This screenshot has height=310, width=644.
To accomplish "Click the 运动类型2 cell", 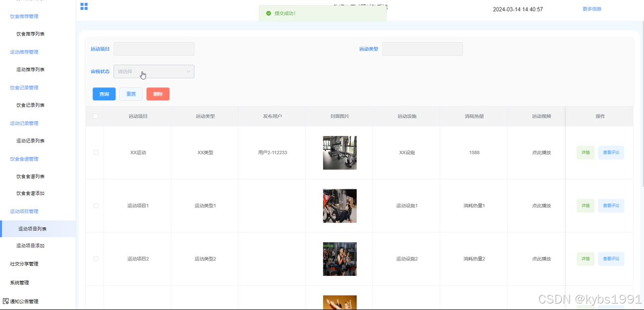I will pyautogui.click(x=205, y=259).
